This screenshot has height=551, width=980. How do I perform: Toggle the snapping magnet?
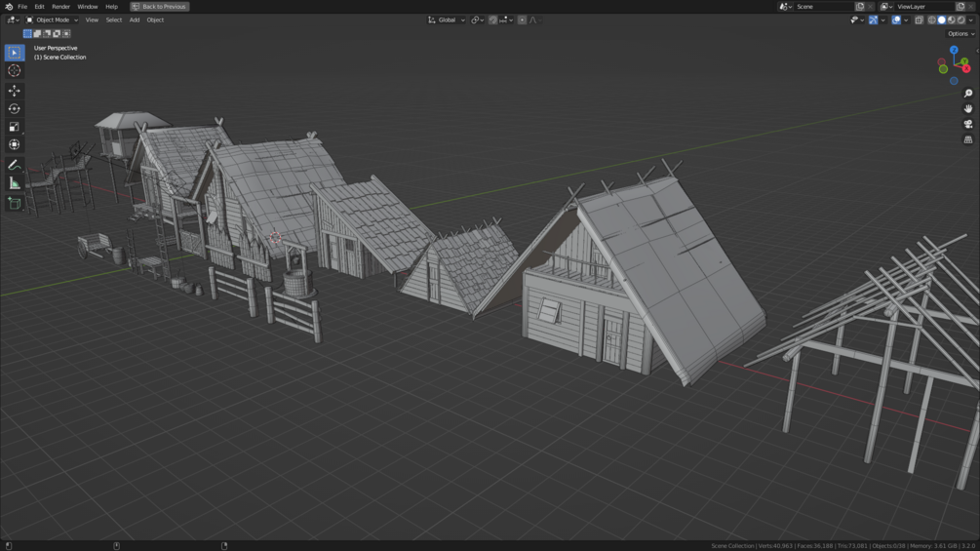[x=493, y=20]
